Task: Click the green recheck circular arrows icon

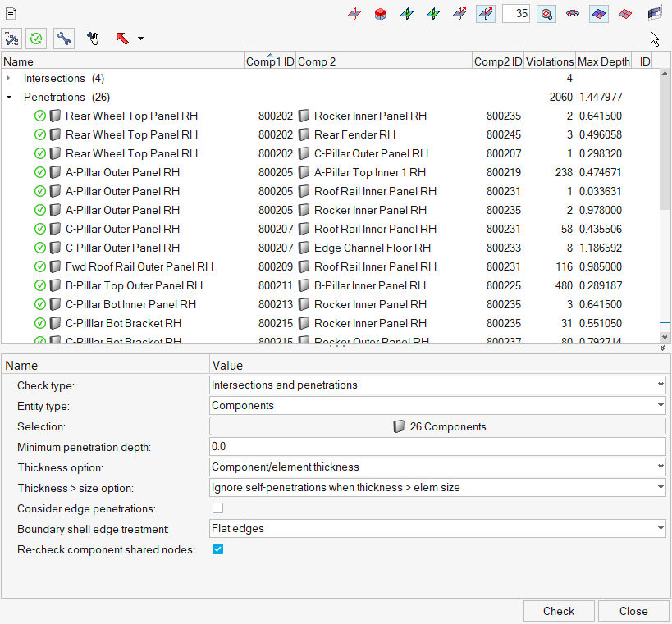Action: 36,39
